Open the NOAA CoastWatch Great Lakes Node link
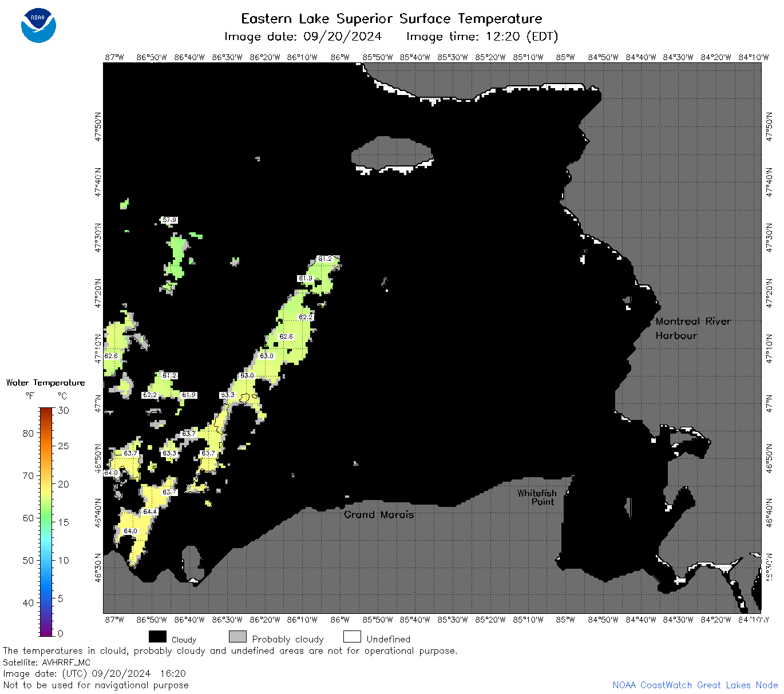The image size is (784, 694). click(695, 685)
